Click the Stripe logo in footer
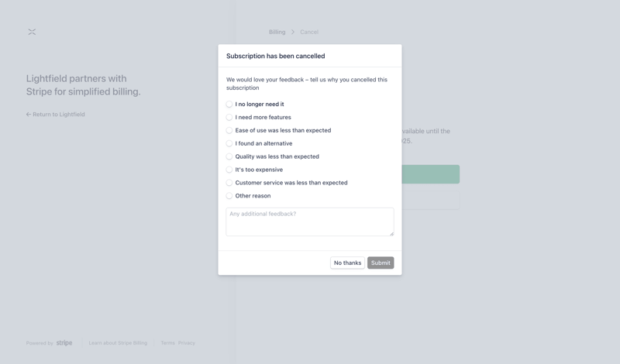 [x=64, y=343]
